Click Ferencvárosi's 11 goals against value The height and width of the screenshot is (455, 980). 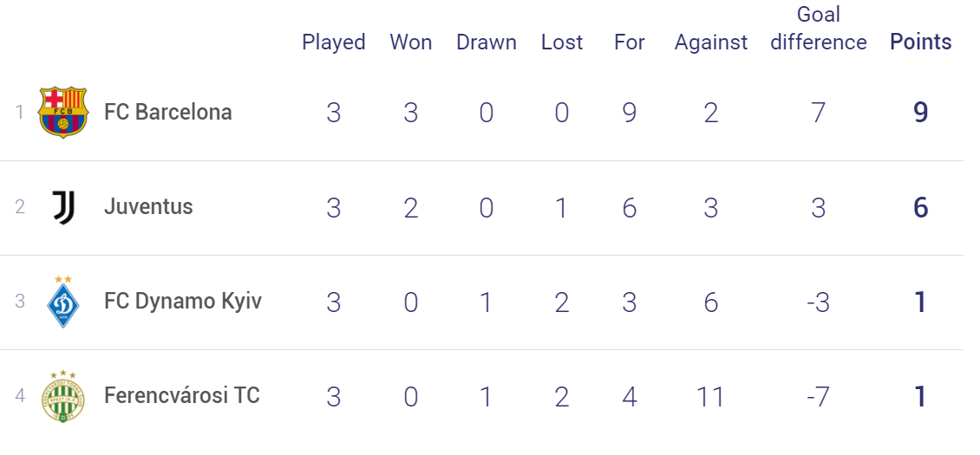coord(710,397)
